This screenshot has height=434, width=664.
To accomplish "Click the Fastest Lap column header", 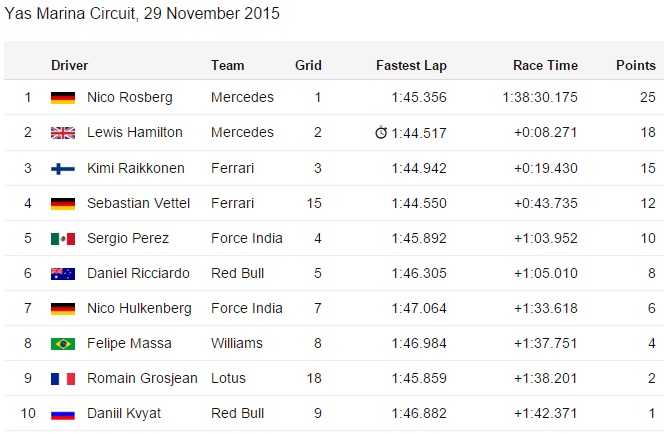I will pyautogui.click(x=411, y=65).
